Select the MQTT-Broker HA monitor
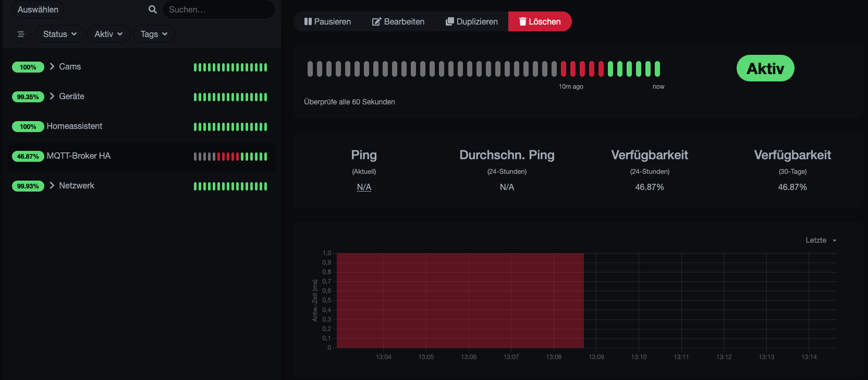The width and height of the screenshot is (868, 380). [79, 156]
